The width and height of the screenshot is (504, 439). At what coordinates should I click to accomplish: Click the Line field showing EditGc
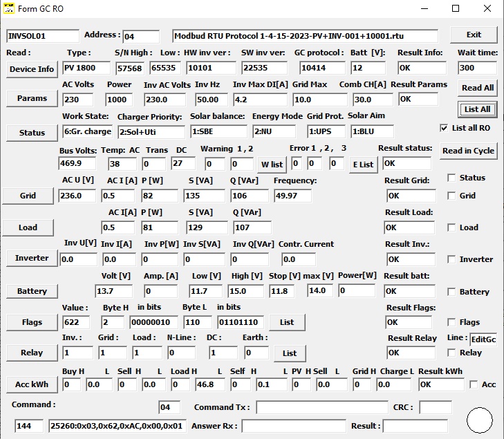click(483, 339)
